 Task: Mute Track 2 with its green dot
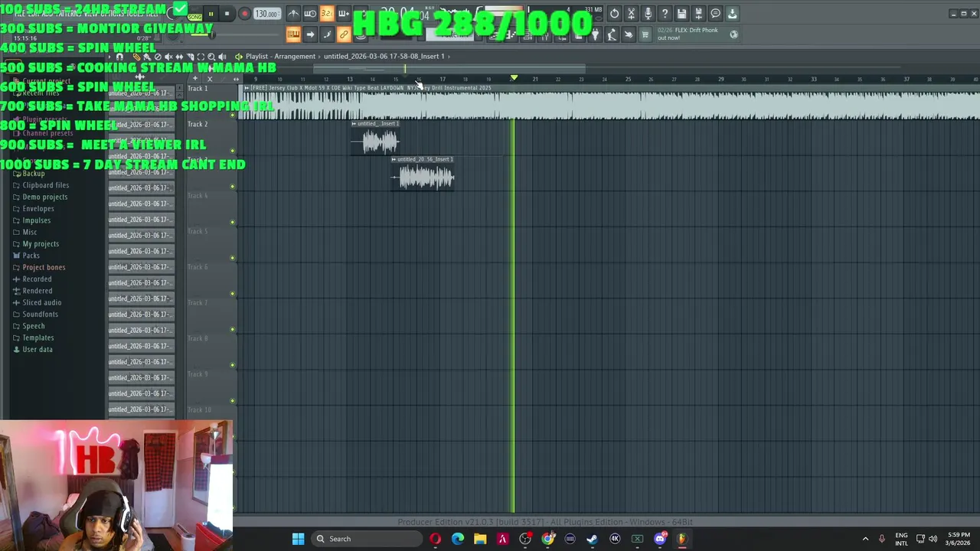tap(233, 151)
